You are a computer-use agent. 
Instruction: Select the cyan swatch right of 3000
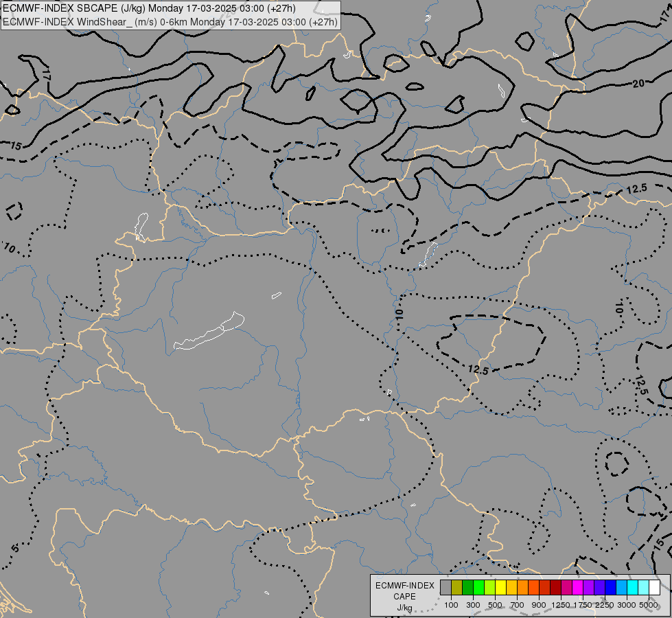(633, 588)
